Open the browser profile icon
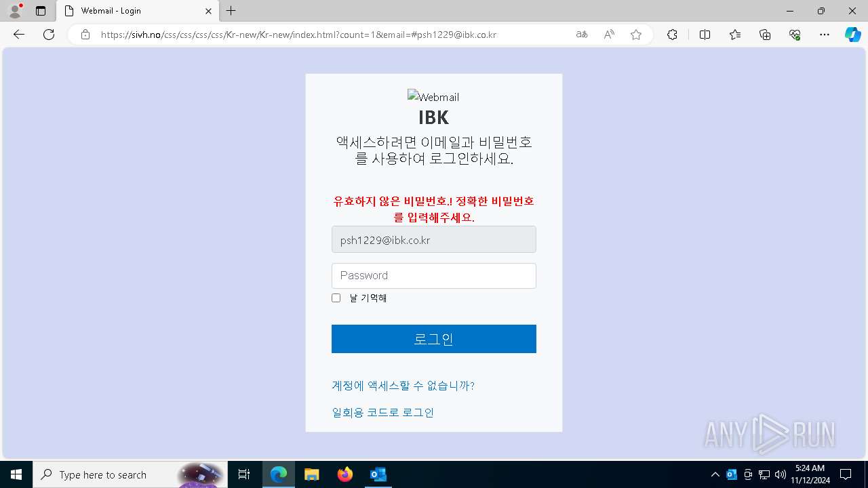 click(x=15, y=11)
